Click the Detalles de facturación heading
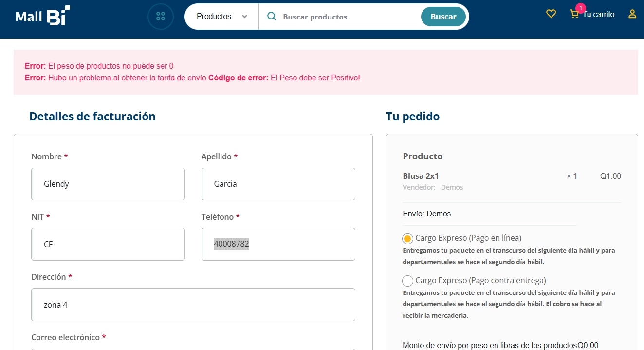This screenshot has height=350, width=644. pos(92,116)
